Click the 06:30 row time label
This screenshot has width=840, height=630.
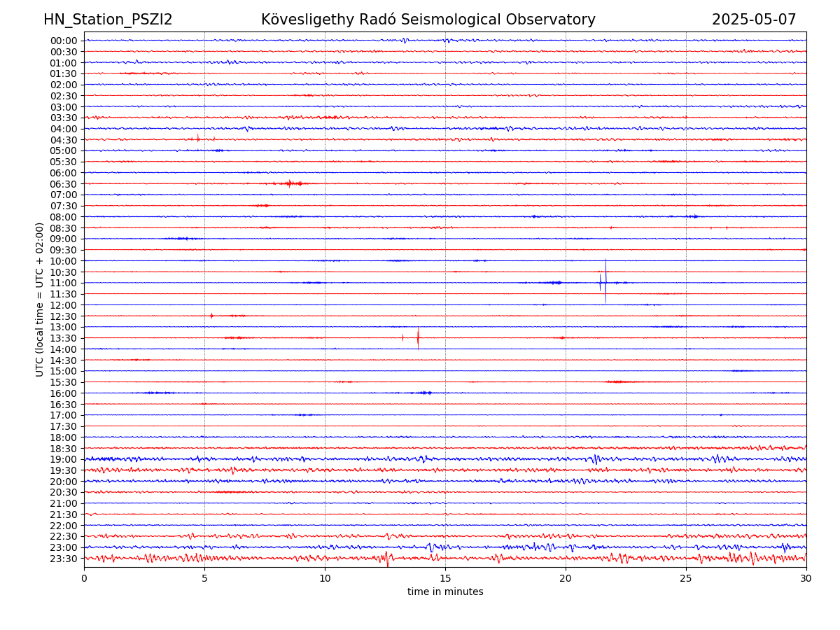pyautogui.click(x=64, y=183)
